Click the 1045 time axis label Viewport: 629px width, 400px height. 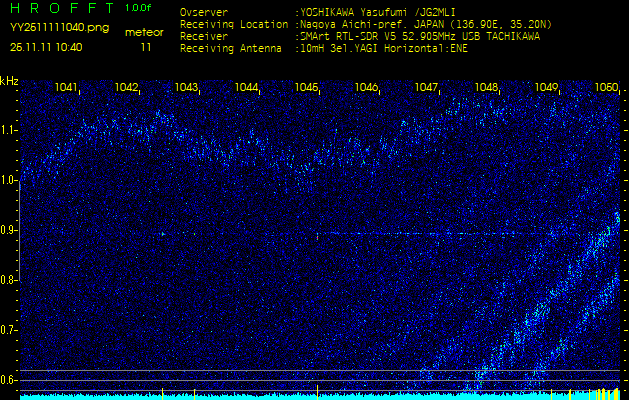coord(306,87)
